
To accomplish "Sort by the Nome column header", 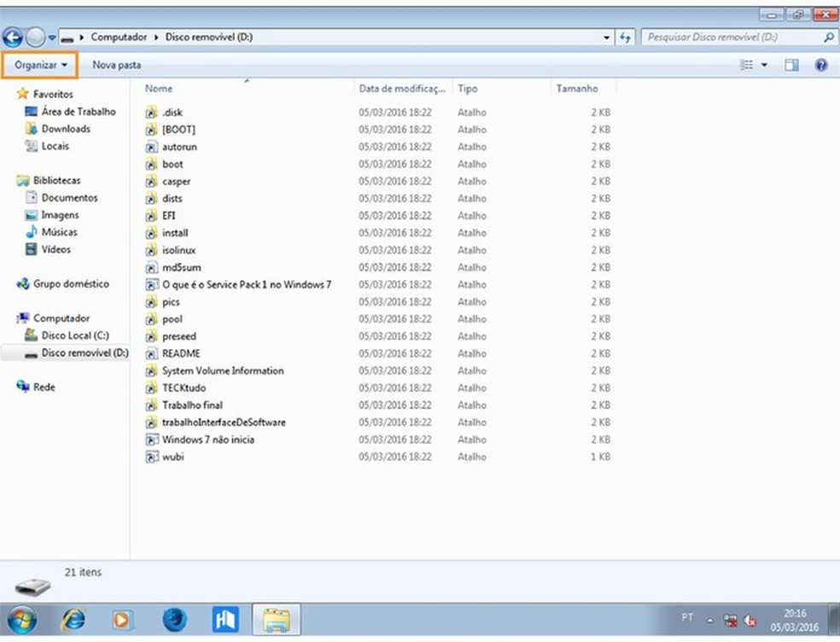I will pos(159,89).
